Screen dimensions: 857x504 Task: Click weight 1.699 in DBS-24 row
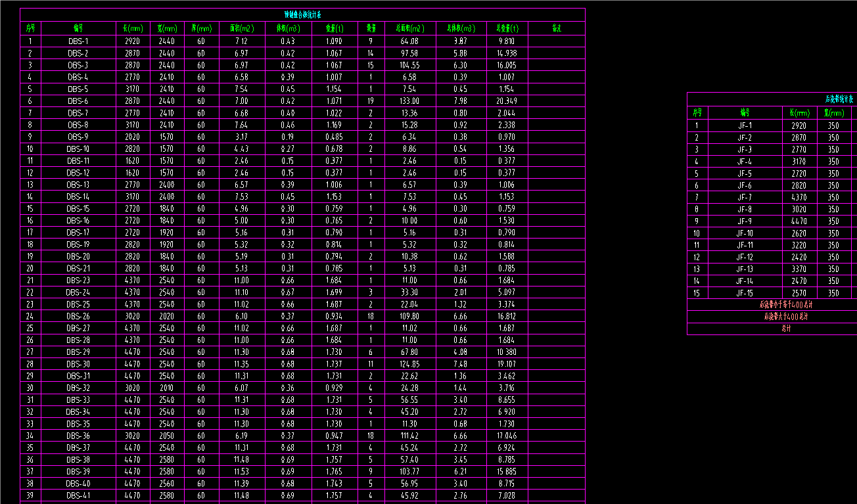click(x=334, y=292)
